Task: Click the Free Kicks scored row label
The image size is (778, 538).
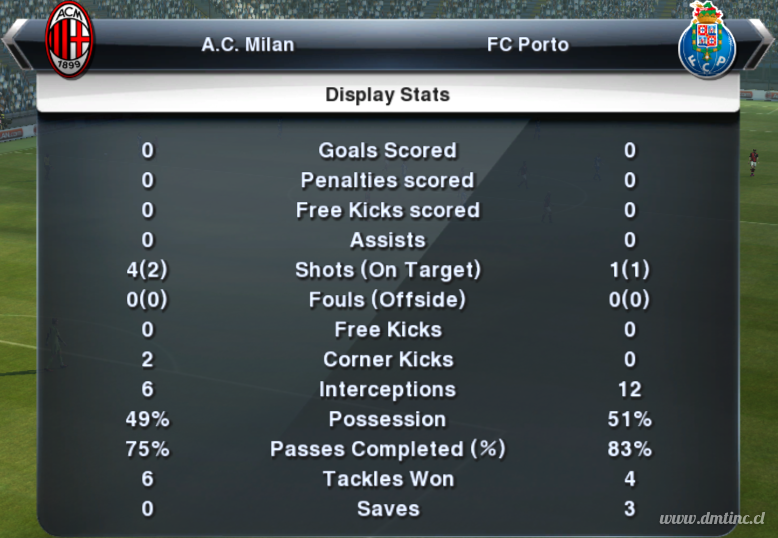Action: pyautogui.click(x=388, y=210)
